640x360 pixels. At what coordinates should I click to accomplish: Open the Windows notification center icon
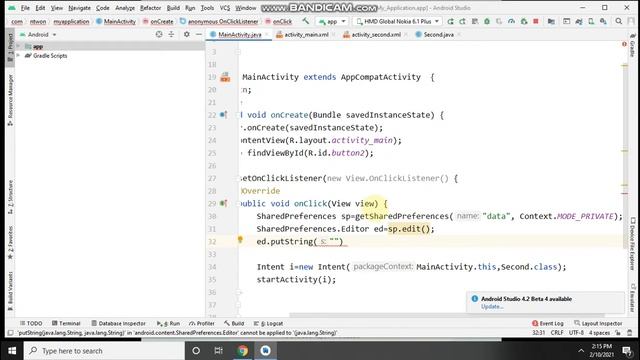pos(627,351)
